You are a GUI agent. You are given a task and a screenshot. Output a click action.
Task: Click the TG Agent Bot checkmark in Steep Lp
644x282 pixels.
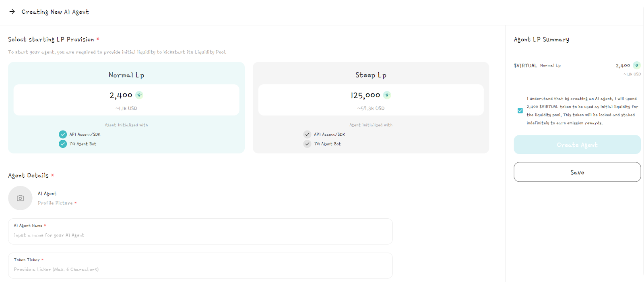click(308, 144)
